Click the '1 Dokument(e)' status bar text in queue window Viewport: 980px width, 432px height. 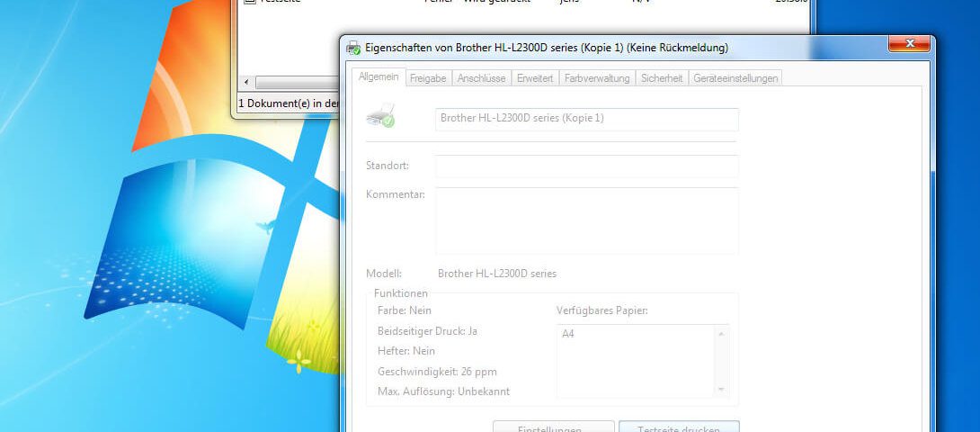click(x=289, y=103)
